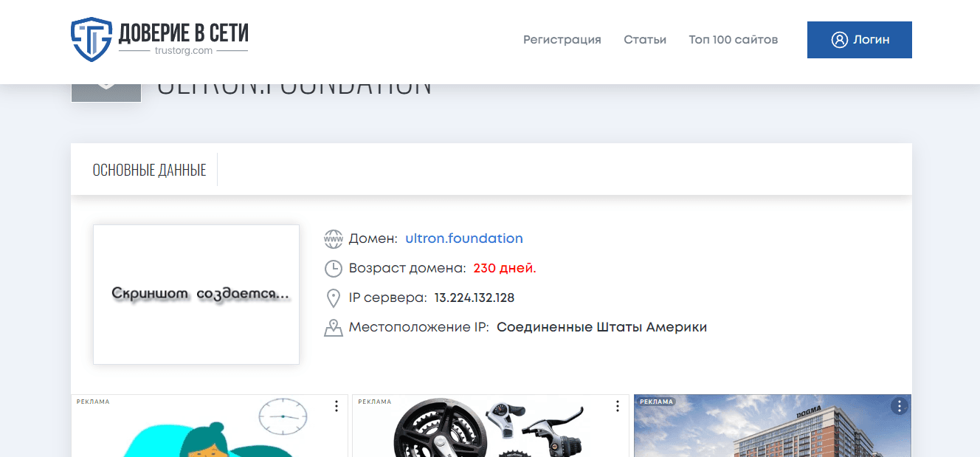The height and width of the screenshot is (457, 980).
Task: Click the map marker icon near Местоположение IP
Action: [334, 327]
